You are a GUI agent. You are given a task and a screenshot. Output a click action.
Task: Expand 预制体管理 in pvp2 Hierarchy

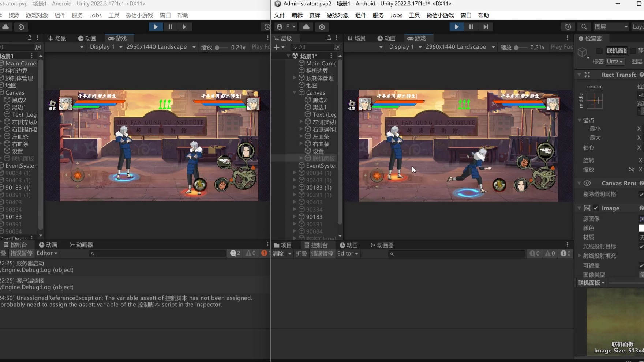[x=295, y=78]
